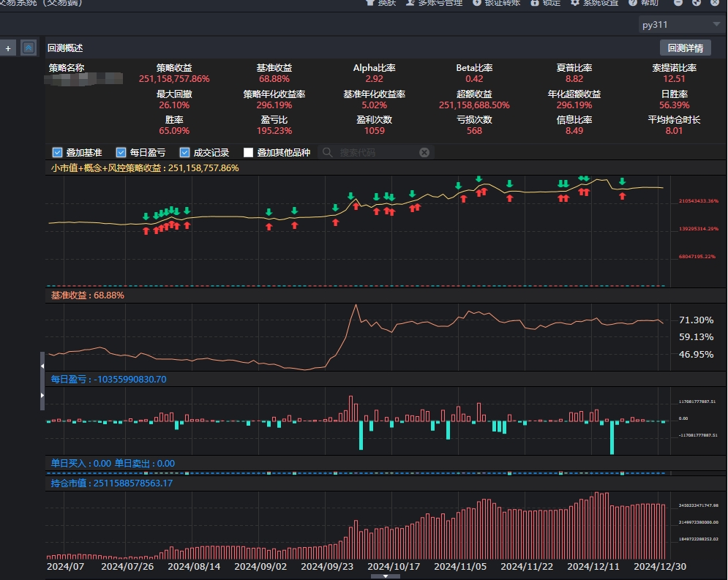Clear the search box with the X icon

pyautogui.click(x=424, y=153)
